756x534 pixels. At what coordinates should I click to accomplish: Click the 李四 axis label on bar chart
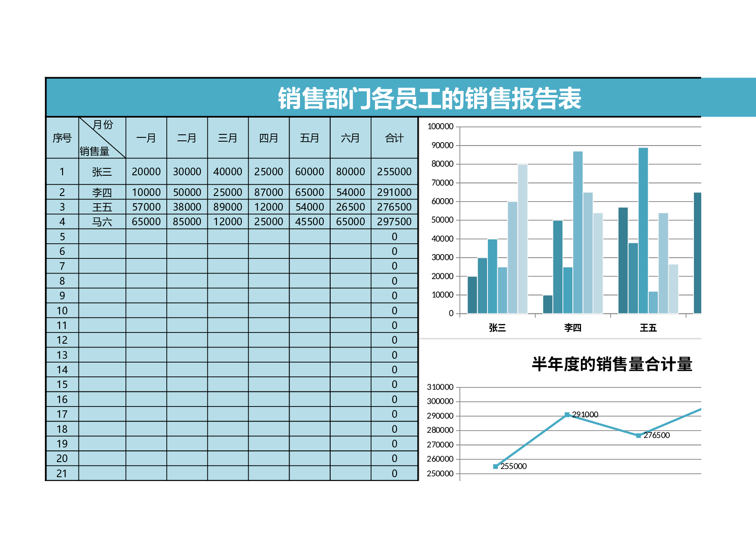click(x=573, y=328)
